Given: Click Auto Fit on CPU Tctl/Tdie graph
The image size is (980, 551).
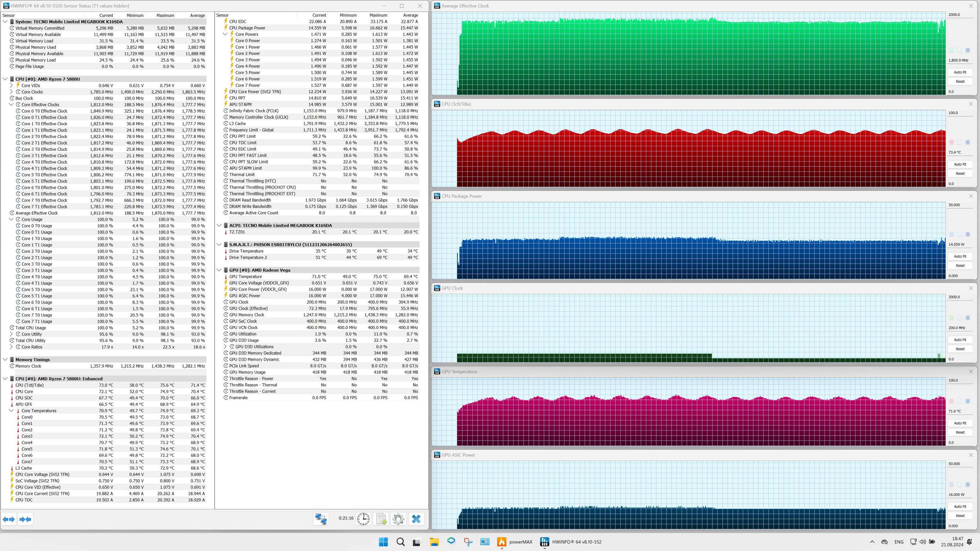Looking at the screenshot, I should coord(960,164).
